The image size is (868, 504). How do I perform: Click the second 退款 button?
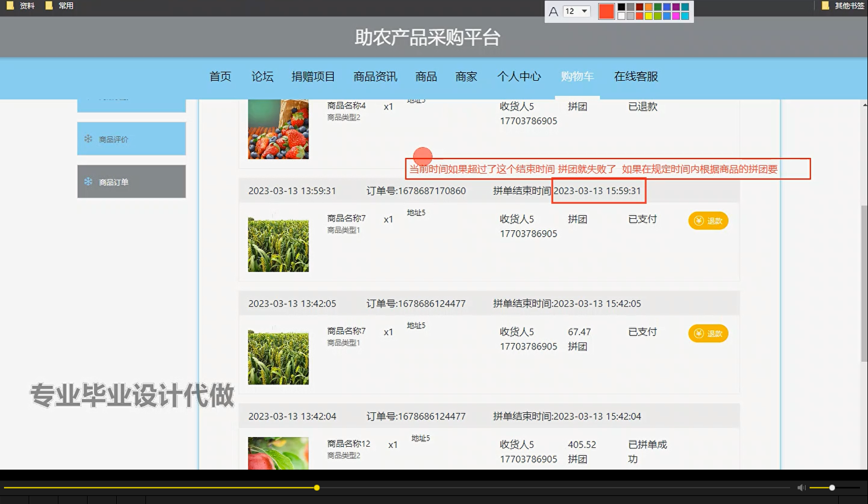(x=708, y=333)
